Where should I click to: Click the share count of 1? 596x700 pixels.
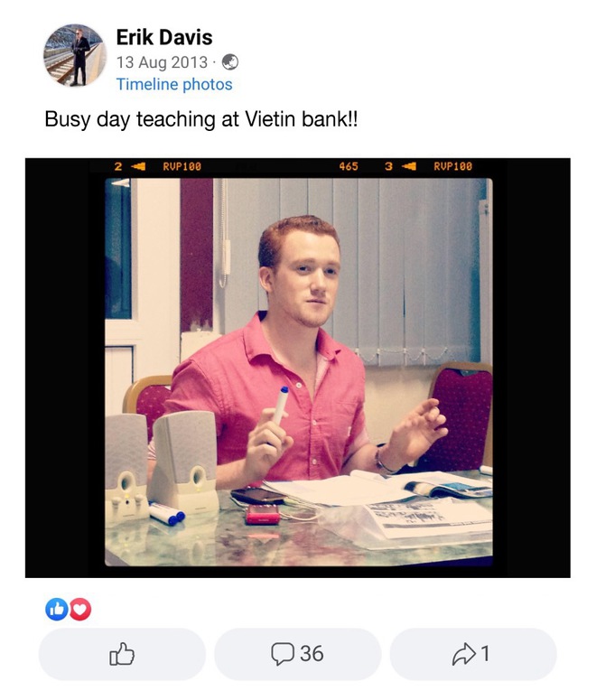tap(486, 653)
